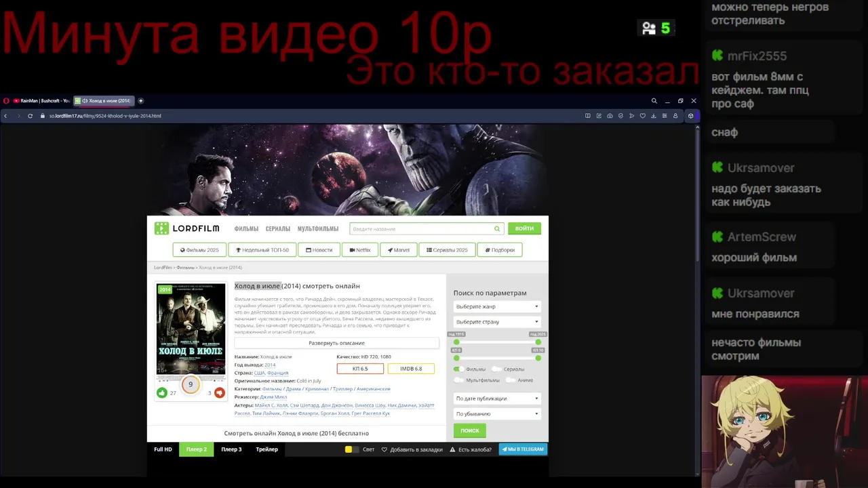The width and height of the screenshot is (868, 488).
Task: Click the КП 6.5 rating box
Action: 360,369
